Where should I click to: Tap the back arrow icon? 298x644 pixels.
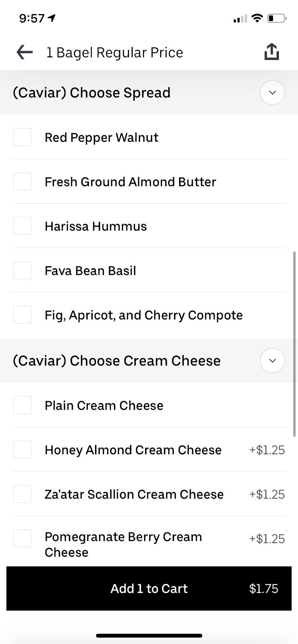pyautogui.click(x=25, y=52)
